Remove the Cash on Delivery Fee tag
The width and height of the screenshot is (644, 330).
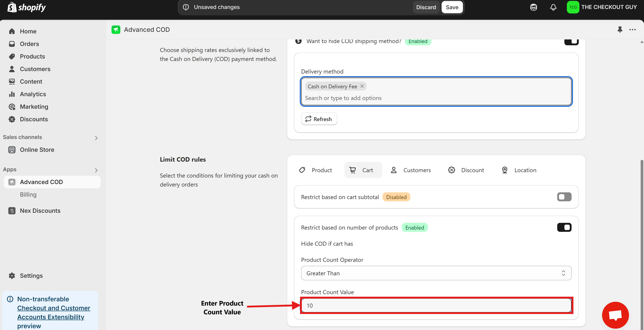(362, 86)
